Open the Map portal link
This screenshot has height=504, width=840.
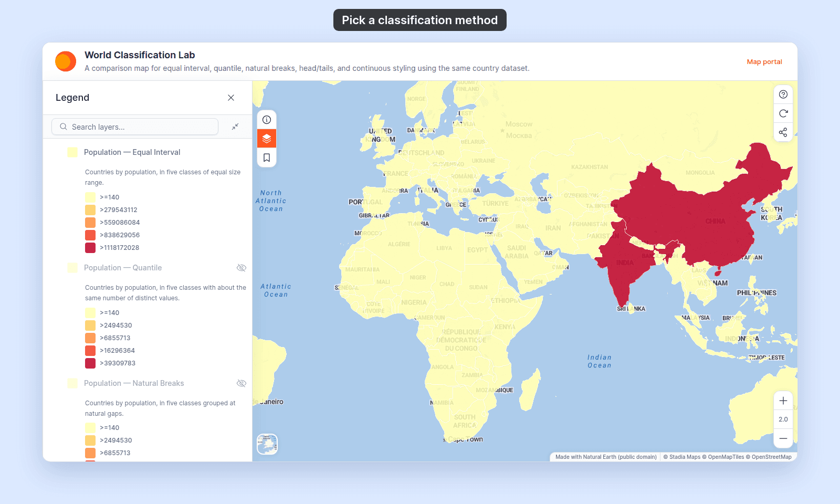(x=764, y=61)
